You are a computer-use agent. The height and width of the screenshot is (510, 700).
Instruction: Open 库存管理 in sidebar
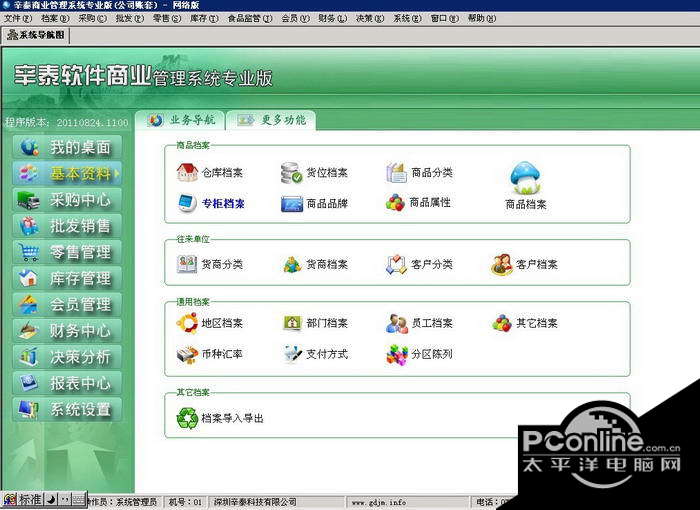pos(67,279)
